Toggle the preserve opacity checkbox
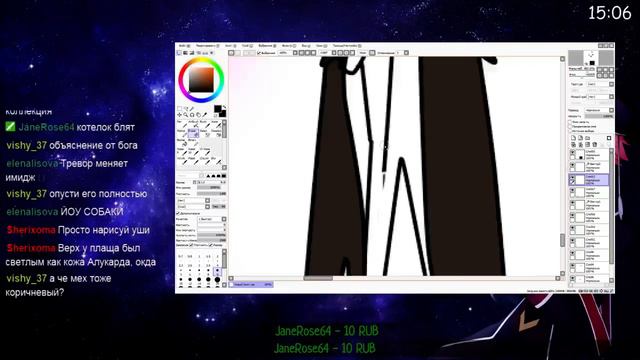 570,122
